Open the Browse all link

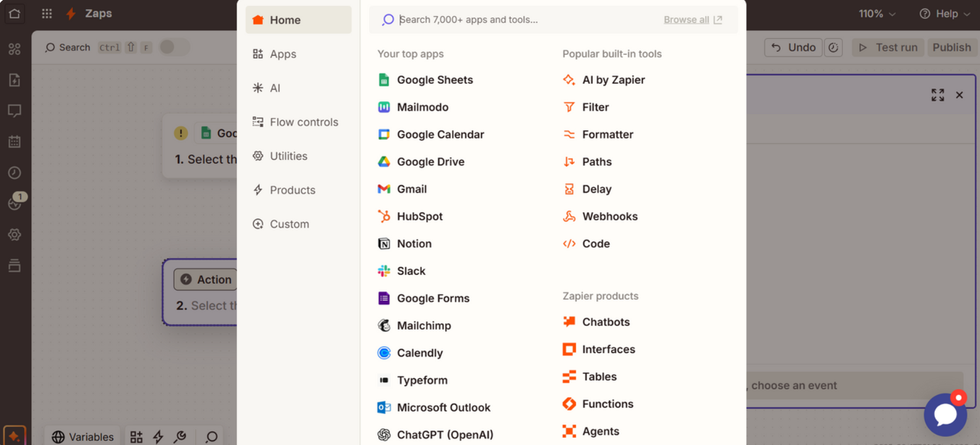[693, 20]
